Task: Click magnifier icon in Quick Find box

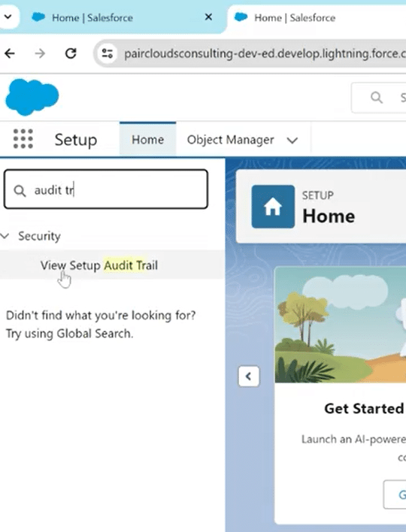Action: coord(20,191)
